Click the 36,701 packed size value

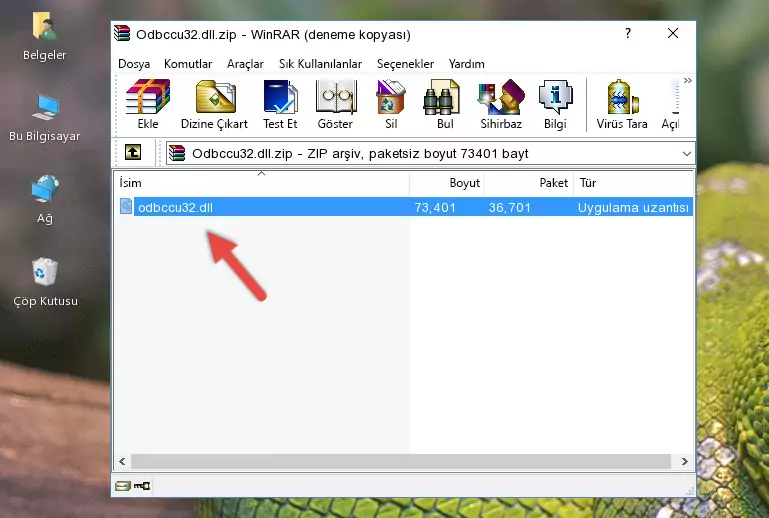pos(510,207)
